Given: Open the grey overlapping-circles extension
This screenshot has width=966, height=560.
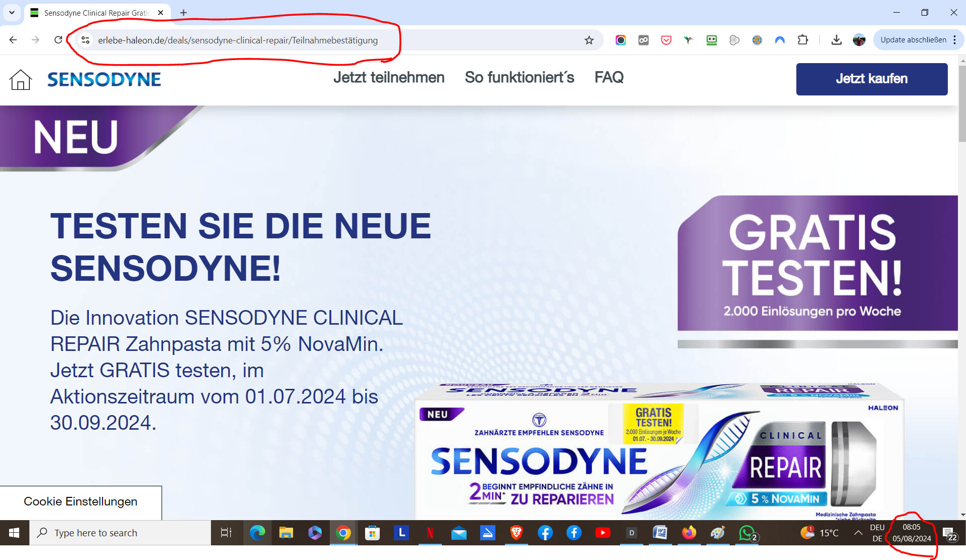Looking at the screenshot, I should point(734,40).
